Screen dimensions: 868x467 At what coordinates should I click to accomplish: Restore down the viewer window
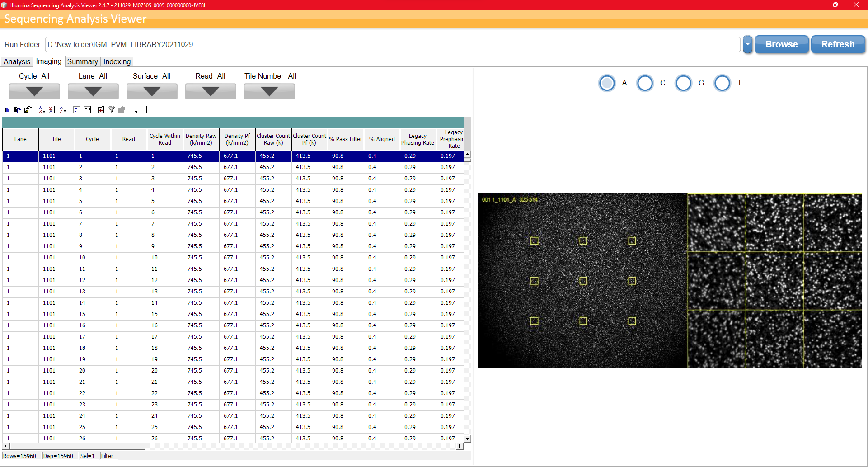coord(835,5)
